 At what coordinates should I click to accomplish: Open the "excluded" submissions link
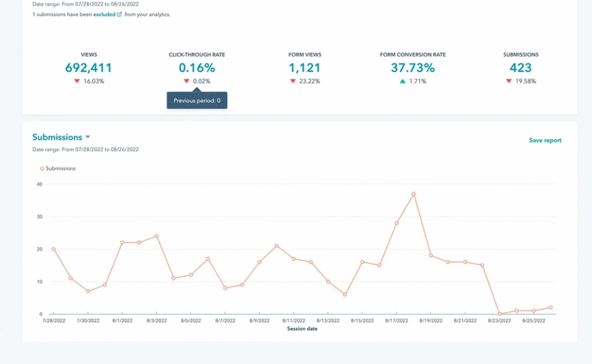pos(104,14)
